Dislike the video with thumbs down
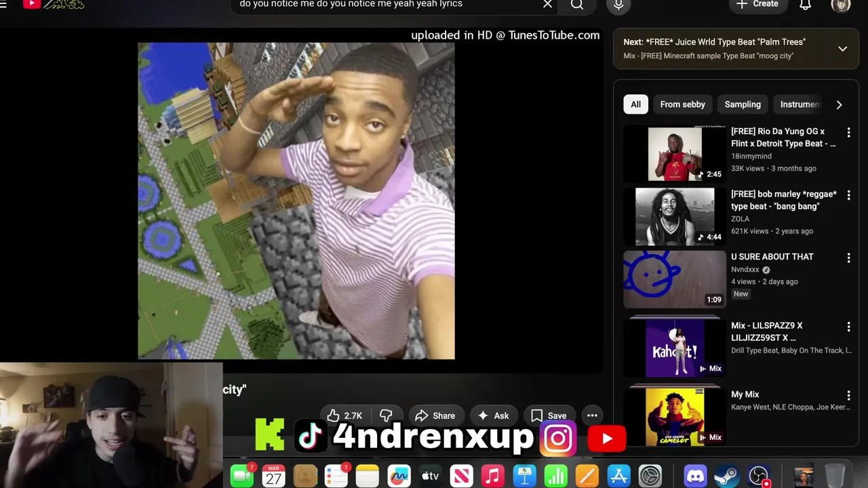The height and width of the screenshot is (488, 868). [387, 415]
